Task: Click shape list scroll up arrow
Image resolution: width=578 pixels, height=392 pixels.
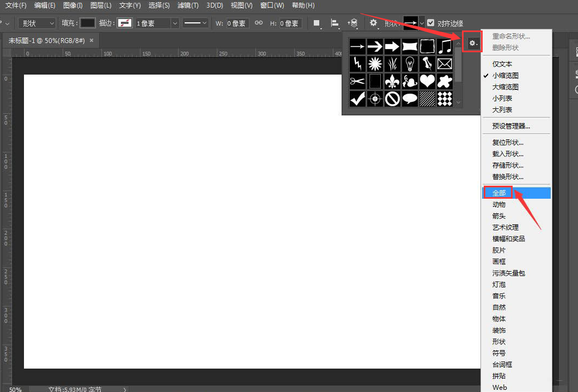Action: (x=458, y=44)
